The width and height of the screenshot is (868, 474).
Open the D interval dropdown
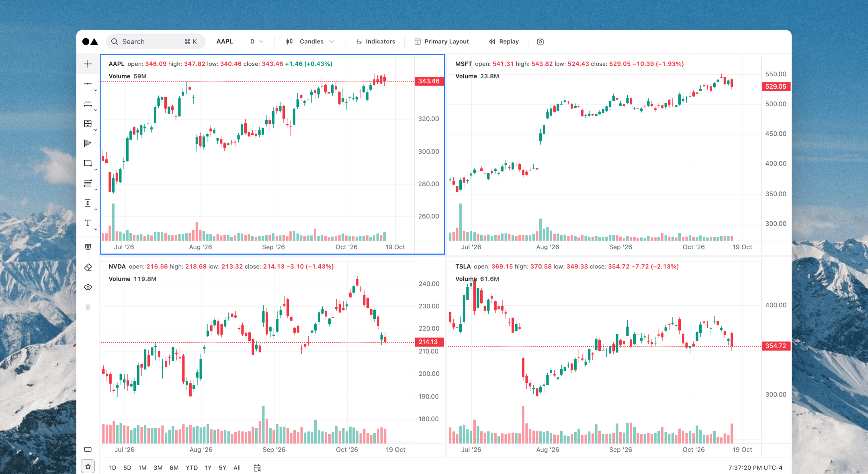257,41
